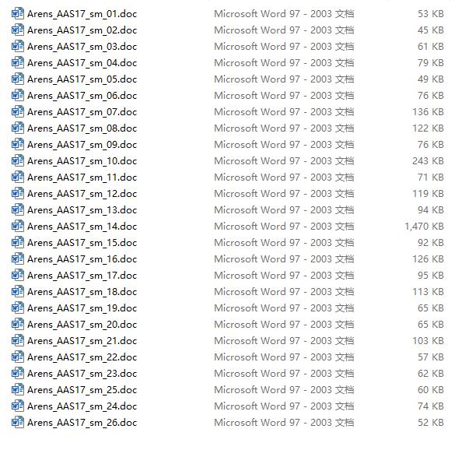Select file name Arens_AAS17_sm_24.doc
The height and width of the screenshot is (450, 476).
[82, 406]
